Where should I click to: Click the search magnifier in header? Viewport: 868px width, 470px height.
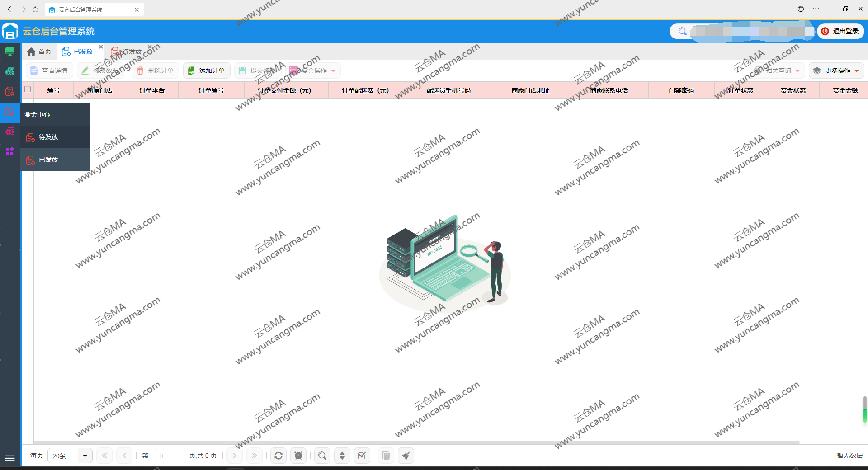[683, 31]
